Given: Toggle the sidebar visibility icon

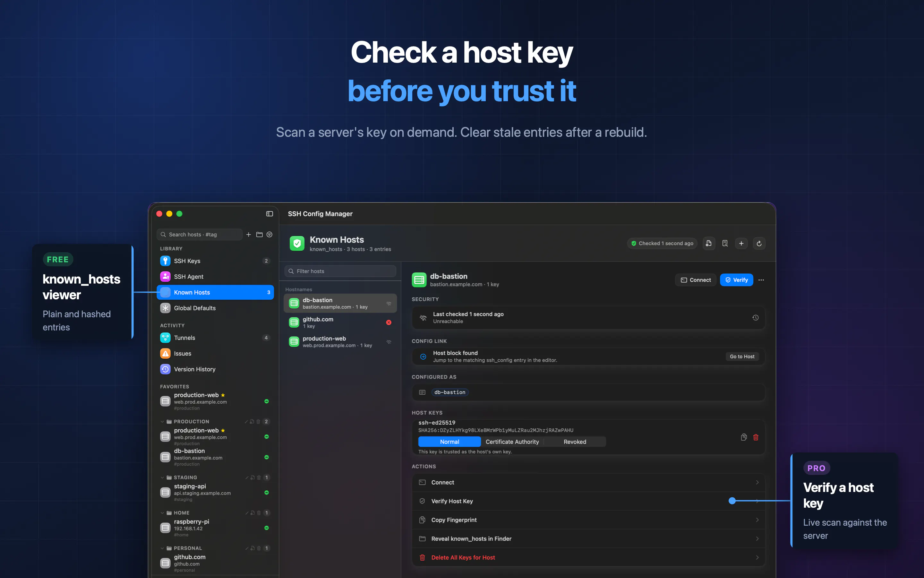Looking at the screenshot, I should click(269, 214).
